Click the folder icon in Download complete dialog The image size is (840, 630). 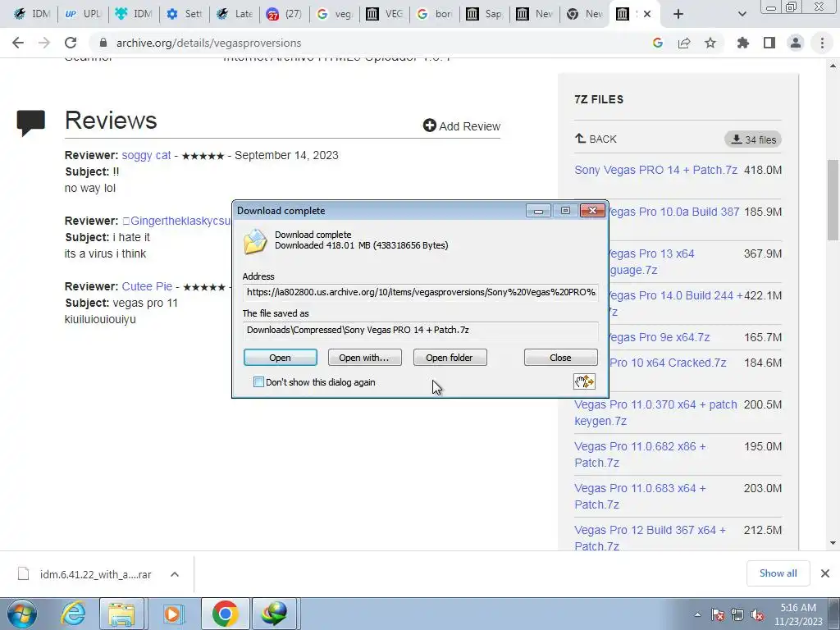pyautogui.click(x=255, y=241)
